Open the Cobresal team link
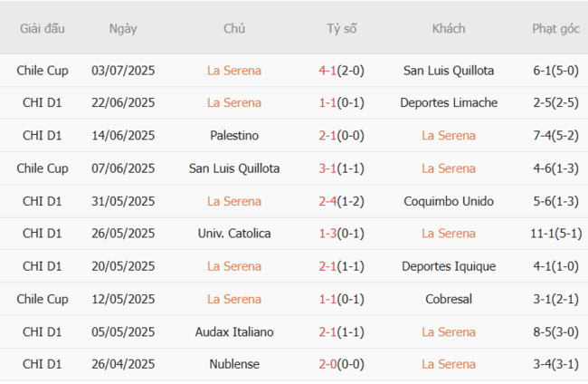The height and width of the screenshot is (384, 588). pyautogui.click(x=449, y=298)
